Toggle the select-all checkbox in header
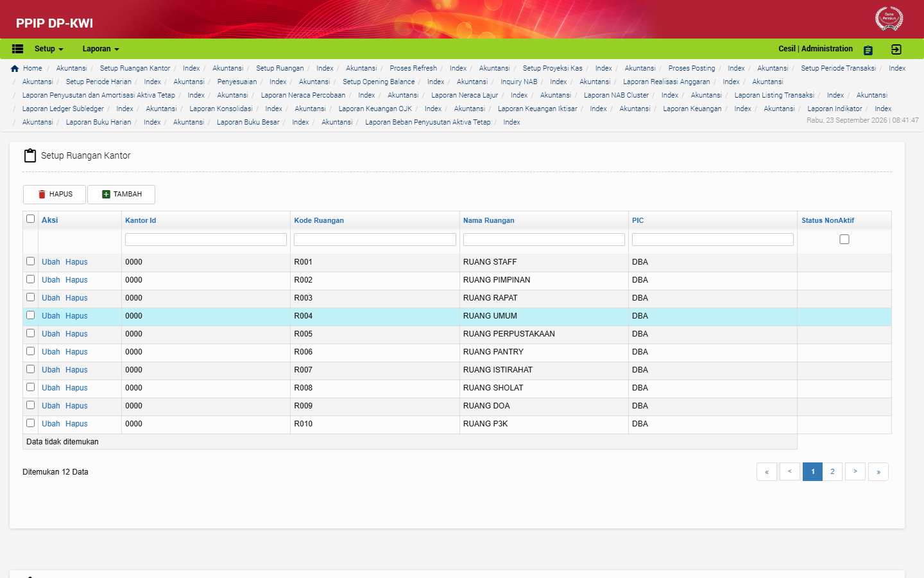The height and width of the screenshot is (578, 924). click(x=30, y=219)
